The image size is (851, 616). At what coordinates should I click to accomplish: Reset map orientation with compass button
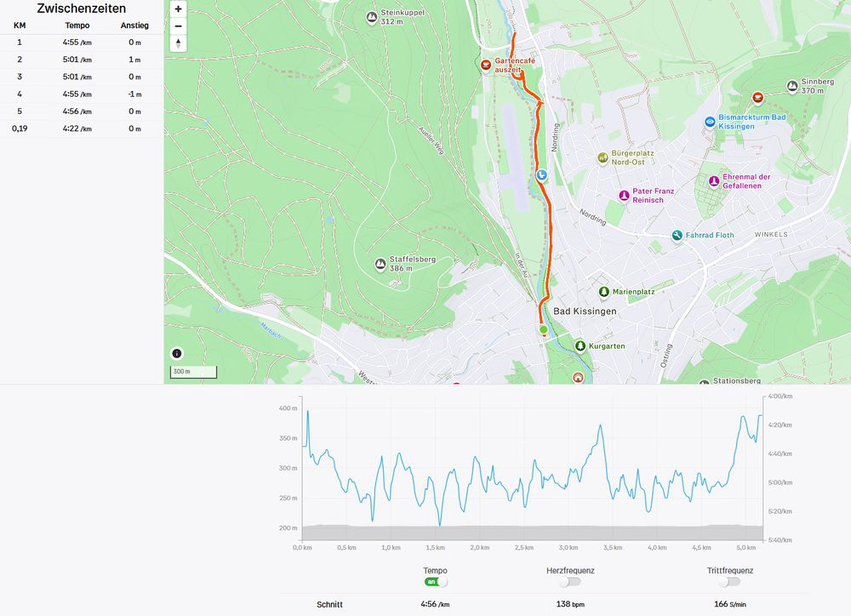click(178, 43)
